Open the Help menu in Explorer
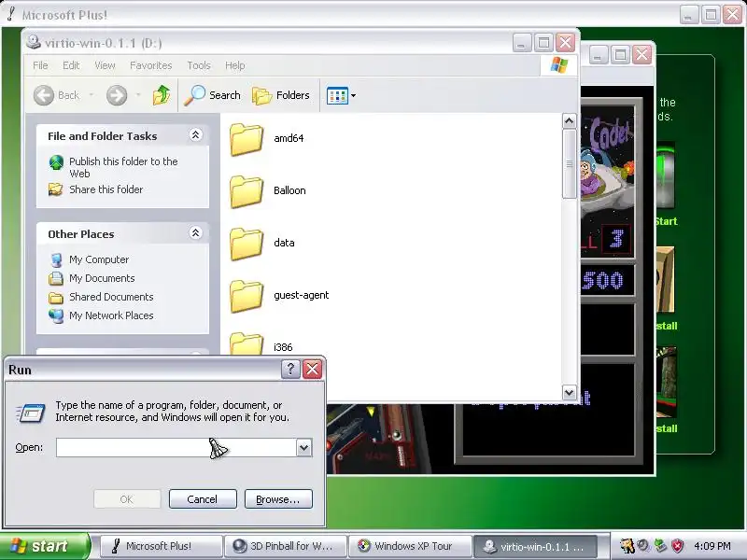Screen dimensions: 747x560 pyautogui.click(x=235, y=65)
